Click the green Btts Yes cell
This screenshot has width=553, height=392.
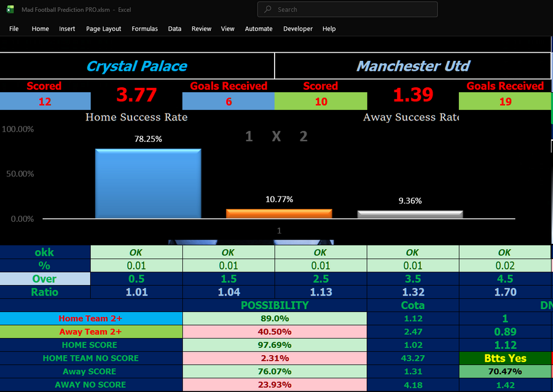[505, 358]
